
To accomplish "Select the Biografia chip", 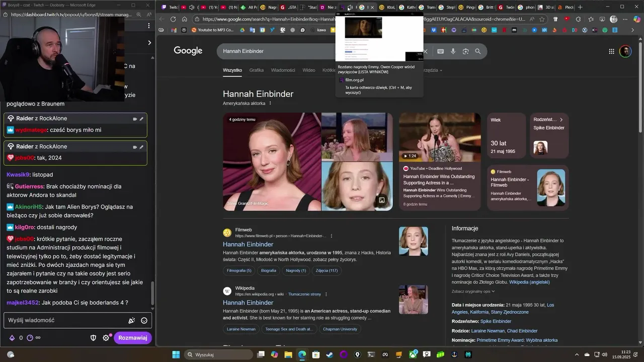I will pyautogui.click(x=269, y=270).
